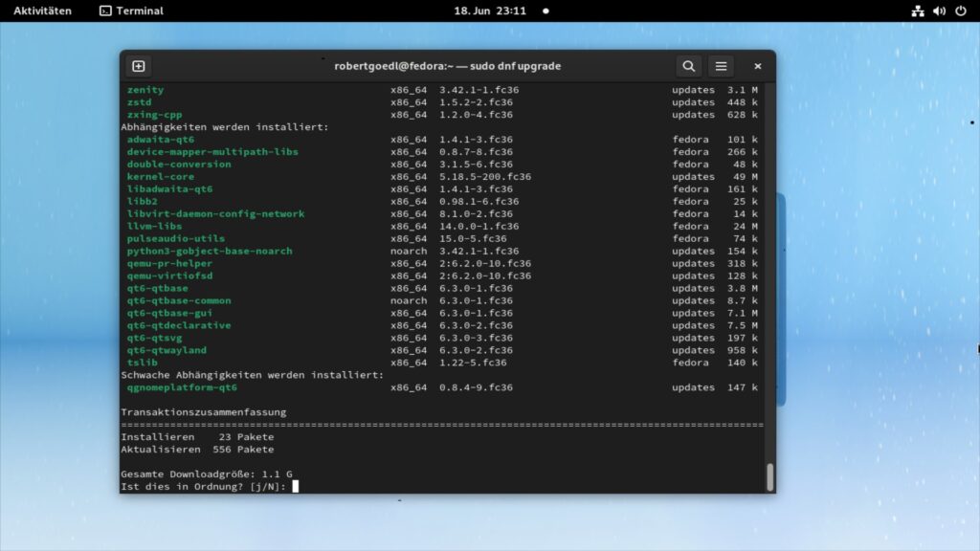Click the terminal title 'sudo dnf upgrade'
This screenshot has width=980, height=551.
(x=515, y=66)
